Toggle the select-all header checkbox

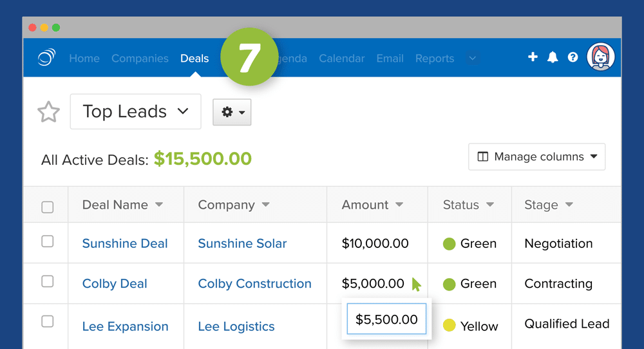tap(47, 207)
